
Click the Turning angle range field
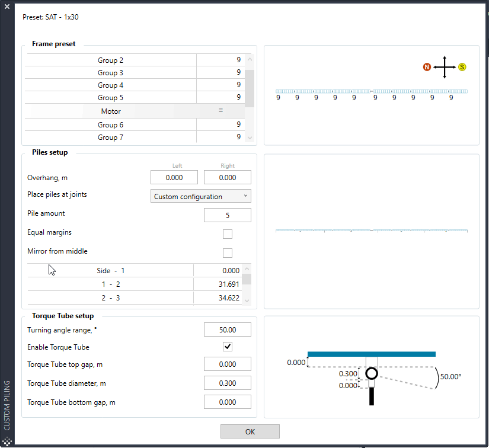click(x=228, y=329)
